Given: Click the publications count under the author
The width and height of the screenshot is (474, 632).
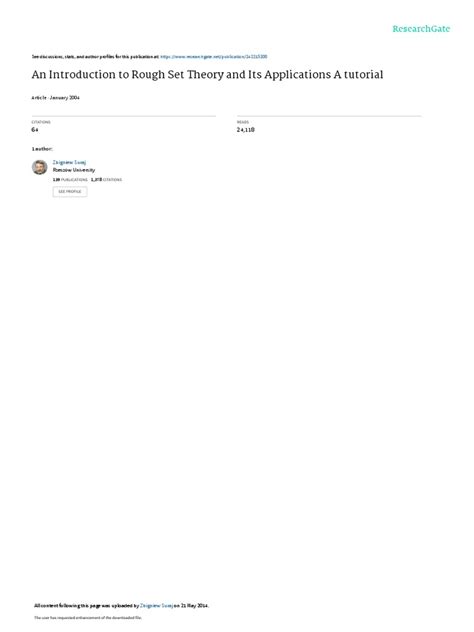Looking at the screenshot, I should [70, 180].
